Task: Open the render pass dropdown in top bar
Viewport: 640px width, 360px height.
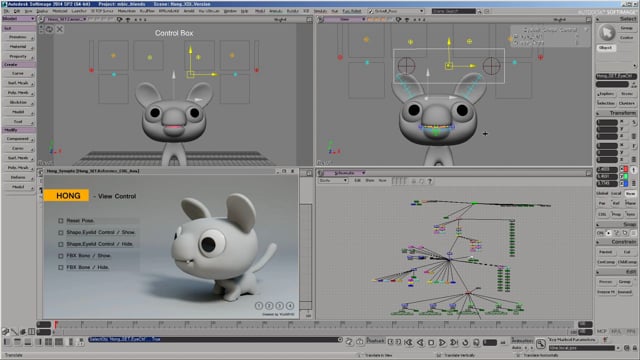Action: pos(396,11)
